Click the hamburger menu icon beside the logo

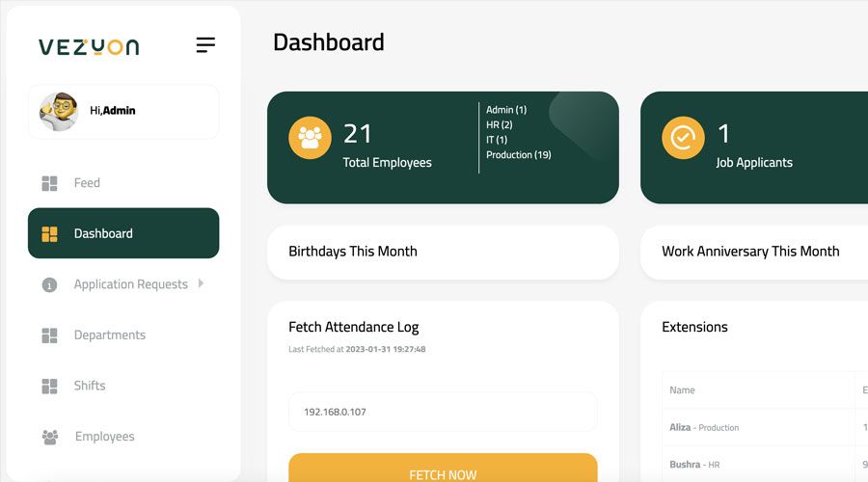click(205, 45)
